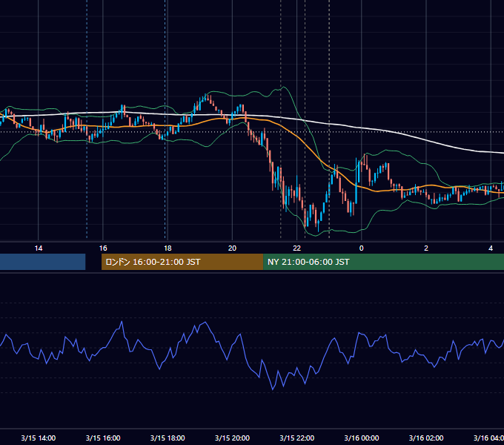Click the 3/15 20:00 date label

coord(232,438)
